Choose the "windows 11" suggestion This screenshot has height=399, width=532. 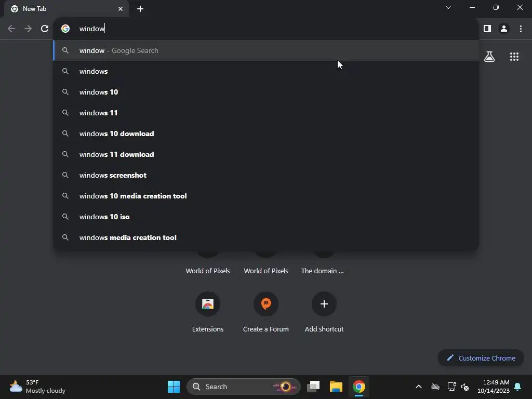tap(266, 113)
